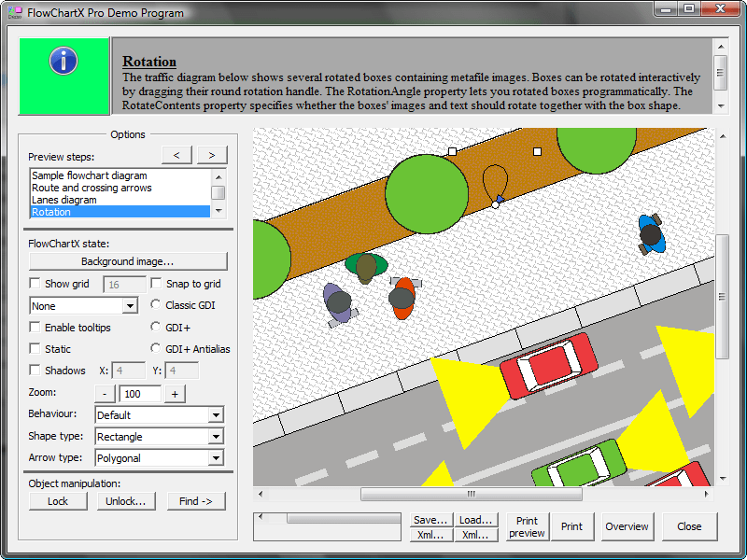Switch rendering to Classic GDI

(x=154, y=306)
